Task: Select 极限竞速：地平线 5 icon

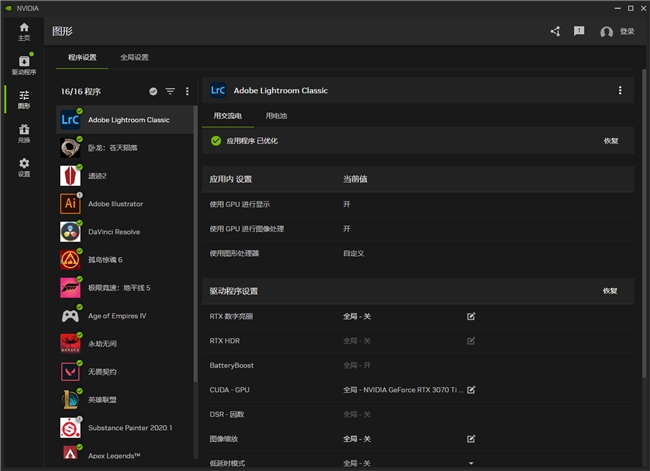Action: click(x=70, y=288)
